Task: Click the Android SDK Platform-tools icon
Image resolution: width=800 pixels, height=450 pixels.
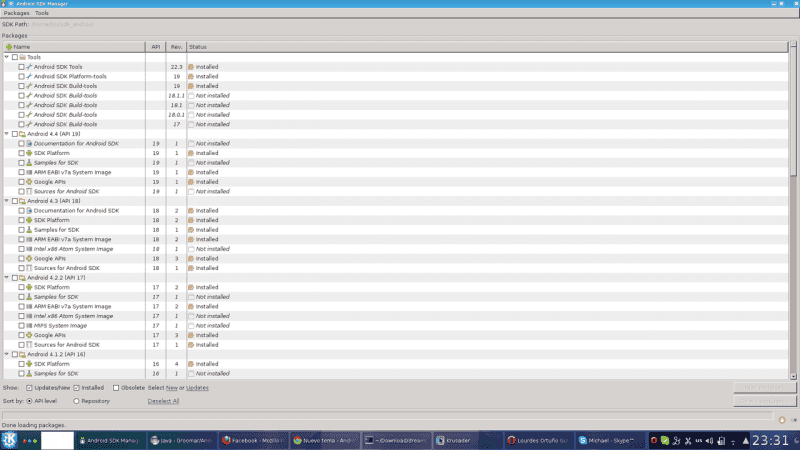Action: pyautogui.click(x=29, y=77)
